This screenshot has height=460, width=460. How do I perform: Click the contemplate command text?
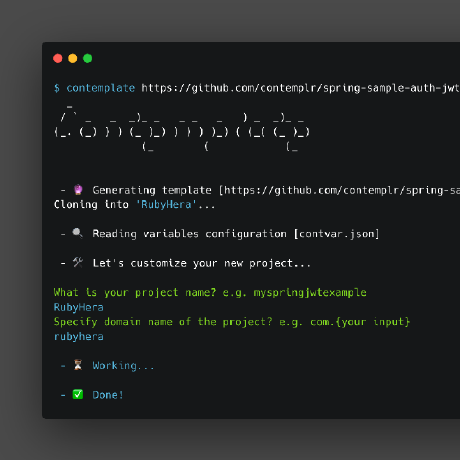pyautogui.click(x=101, y=88)
